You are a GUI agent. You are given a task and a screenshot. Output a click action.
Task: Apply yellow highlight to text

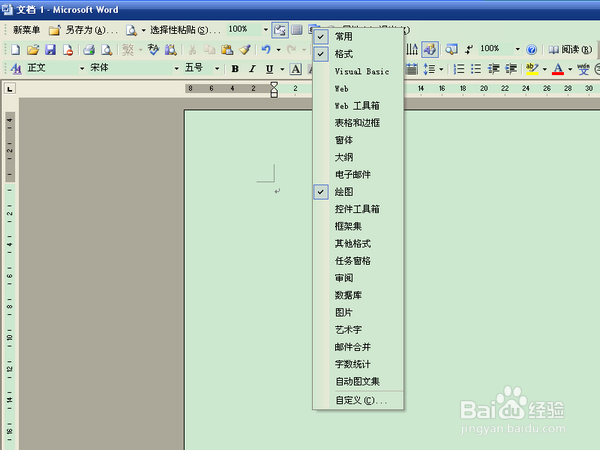532,69
